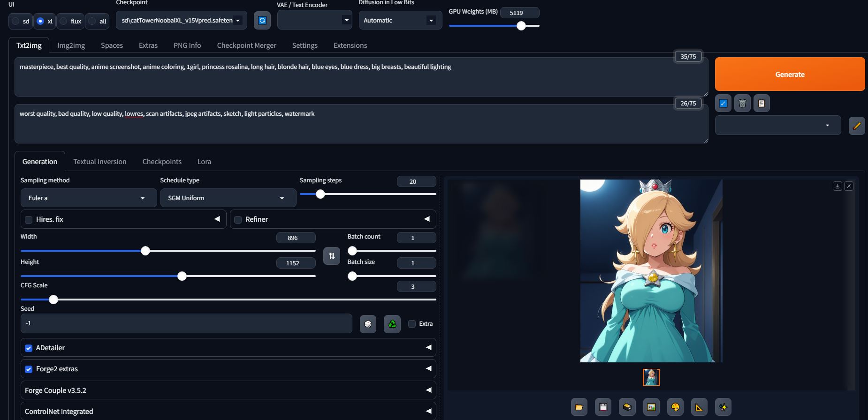Open the Spaces tab
The width and height of the screenshot is (868, 420).
(x=112, y=45)
